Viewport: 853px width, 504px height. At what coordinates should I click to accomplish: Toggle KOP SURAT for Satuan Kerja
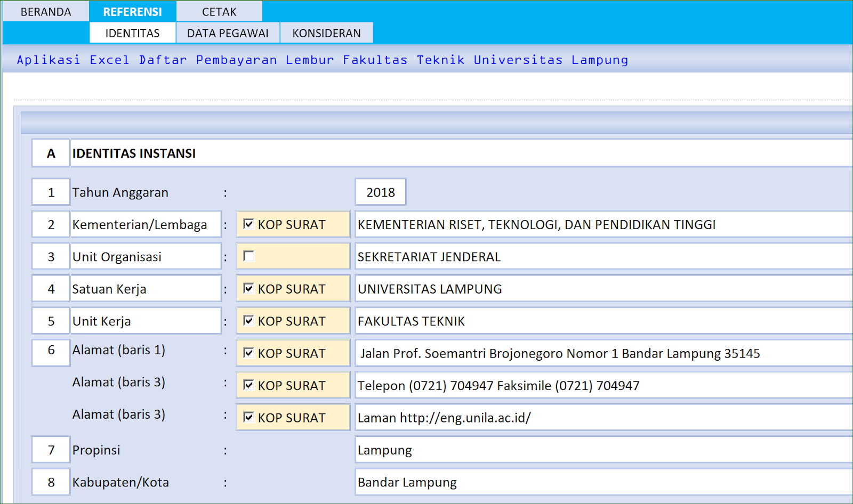tap(249, 288)
